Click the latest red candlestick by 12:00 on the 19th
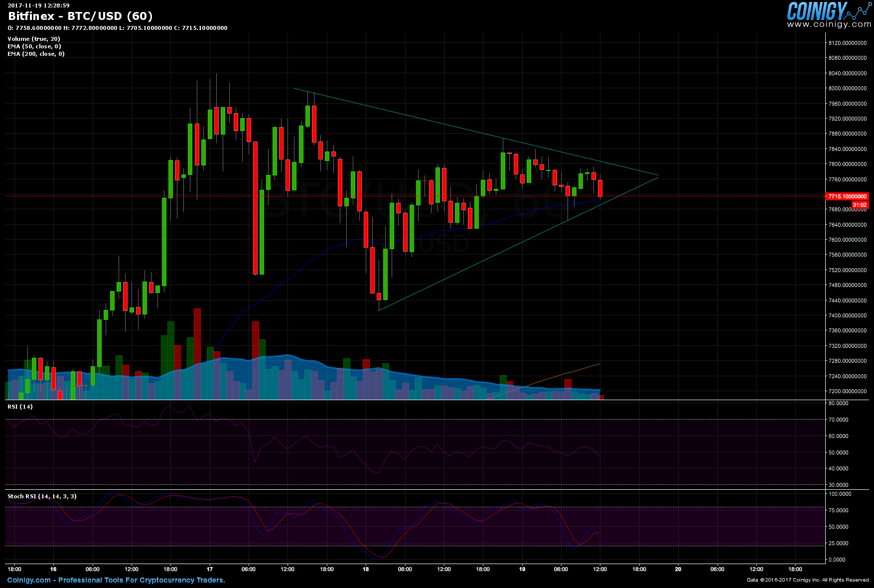Screen dimensions: 874x588 point(600,188)
